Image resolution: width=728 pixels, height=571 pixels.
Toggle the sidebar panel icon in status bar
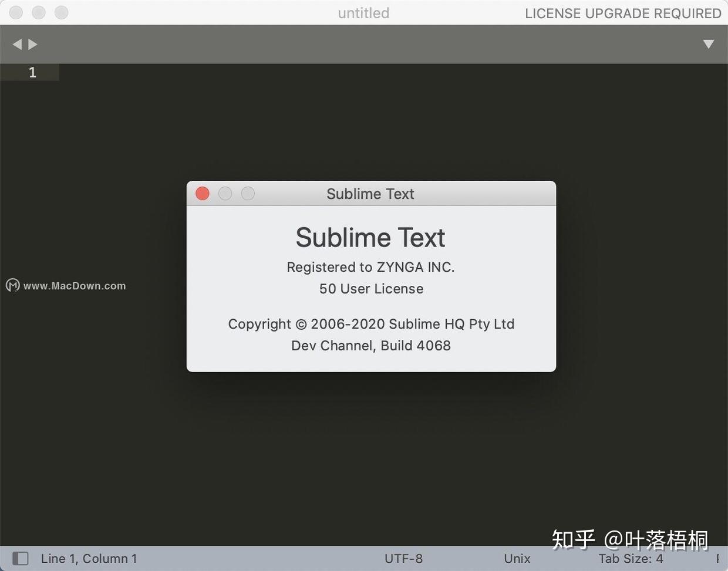(x=21, y=558)
